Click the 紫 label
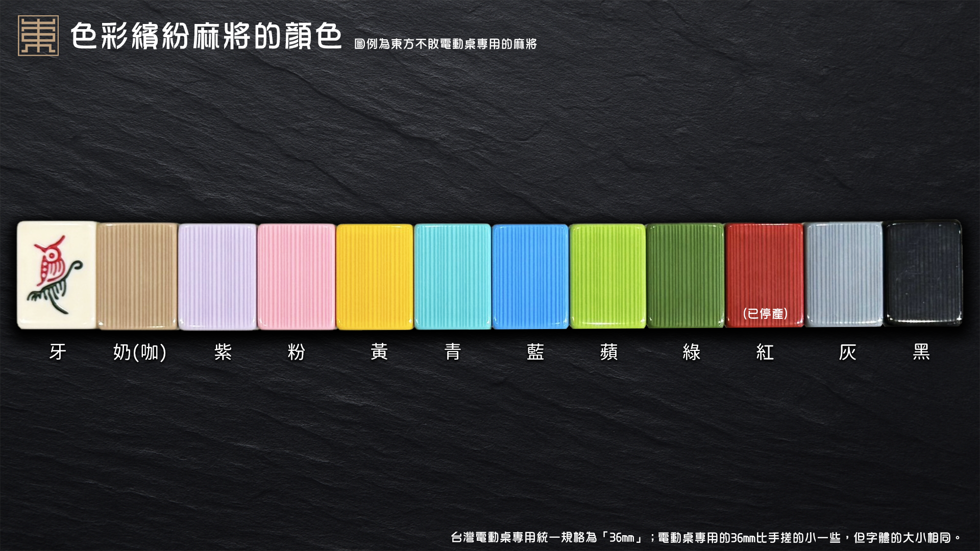Viewport: 980px width, 551px height. tap(223, 352)
